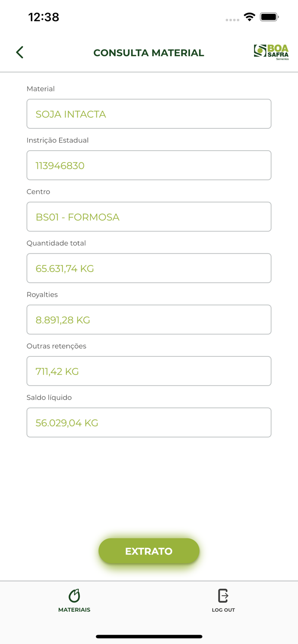Tap the Royalties field 8.891,28 KG
The image size is (298, 644).
(x=149, y=320)
